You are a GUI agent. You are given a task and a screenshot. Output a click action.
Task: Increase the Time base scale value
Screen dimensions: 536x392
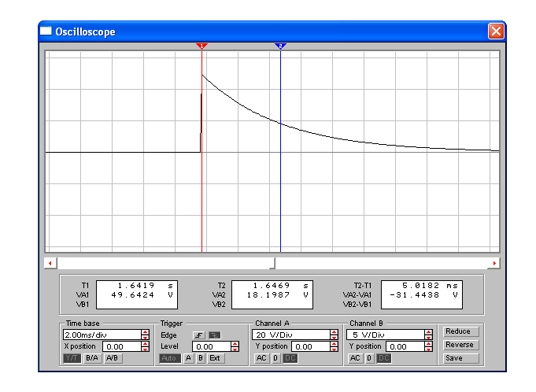(146, 332)
